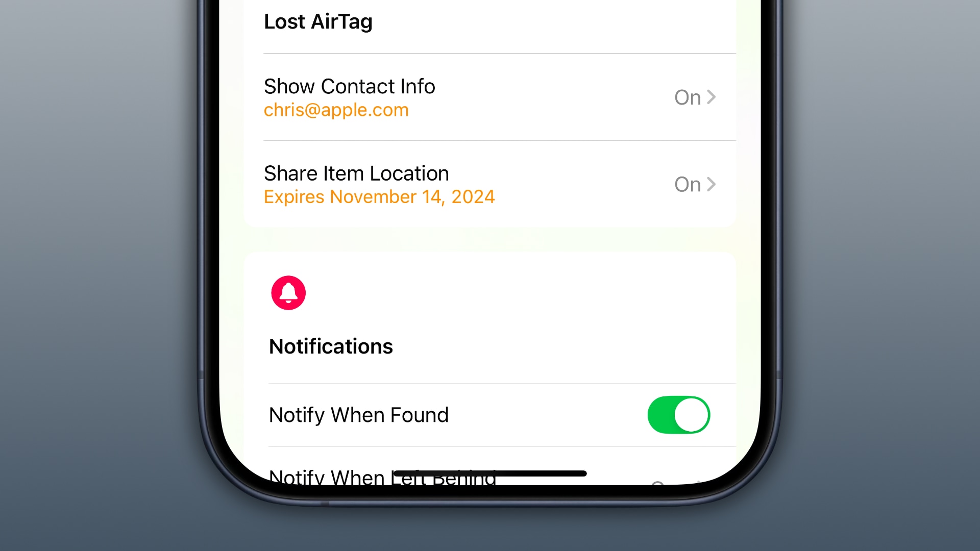Tap Show Contact Info row
Image resolution: width=980 pixels, height=551 pixels.
(490, 96)
